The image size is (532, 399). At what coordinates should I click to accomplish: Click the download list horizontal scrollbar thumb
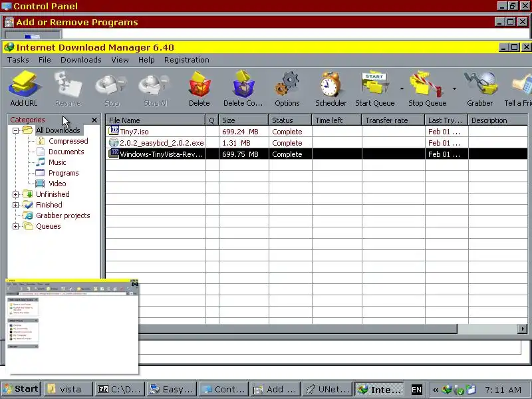(298, 329)
